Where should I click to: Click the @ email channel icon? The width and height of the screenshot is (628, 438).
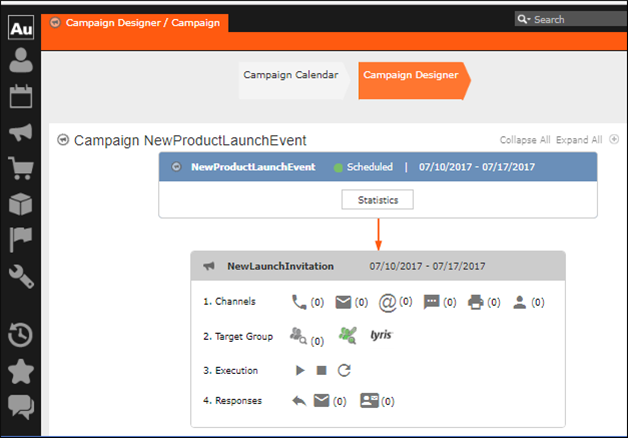point(387,303)
